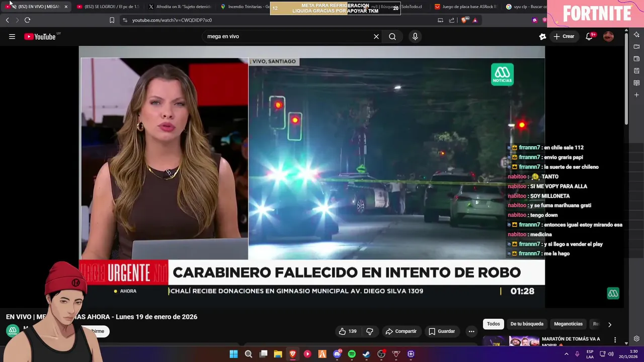The width and height of the screenshot is (644, 362).
Task: Add sidebar item with plus icon
Action: click(636, 95)
